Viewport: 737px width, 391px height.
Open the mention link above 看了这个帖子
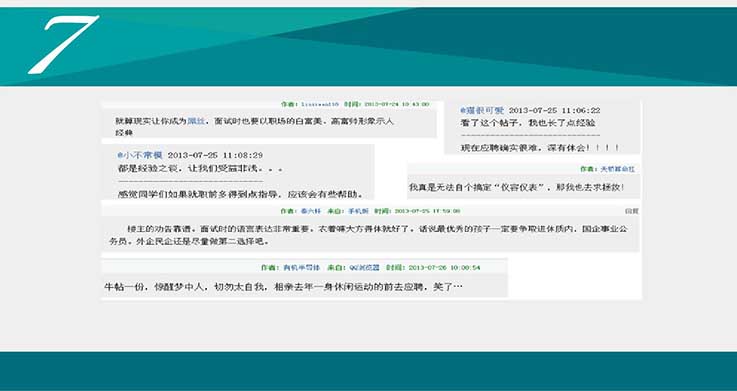tap(482, 110)
